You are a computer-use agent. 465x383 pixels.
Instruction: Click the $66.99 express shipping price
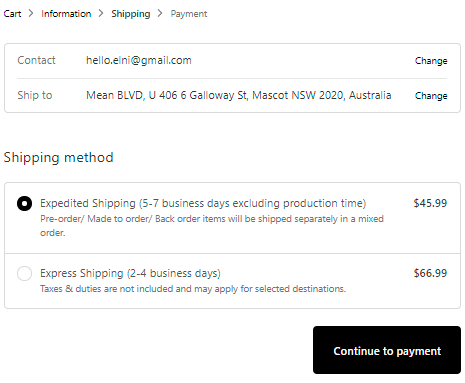click(430, 273)
